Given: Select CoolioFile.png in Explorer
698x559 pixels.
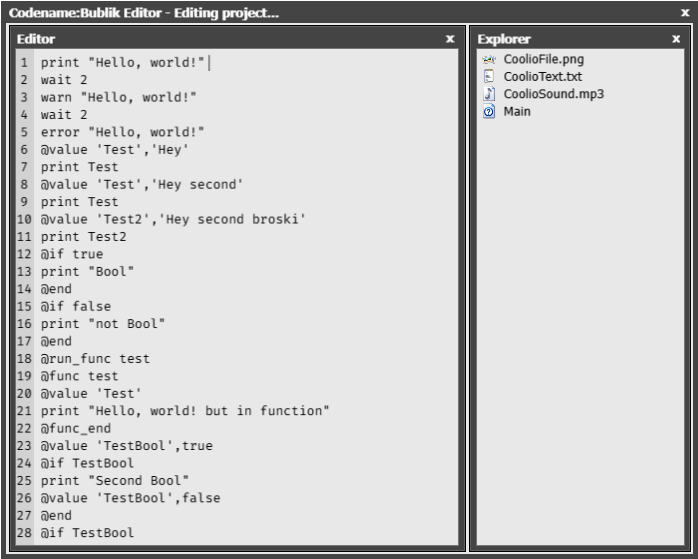Looking at the screenshot, I should click(x=543, y=59).
